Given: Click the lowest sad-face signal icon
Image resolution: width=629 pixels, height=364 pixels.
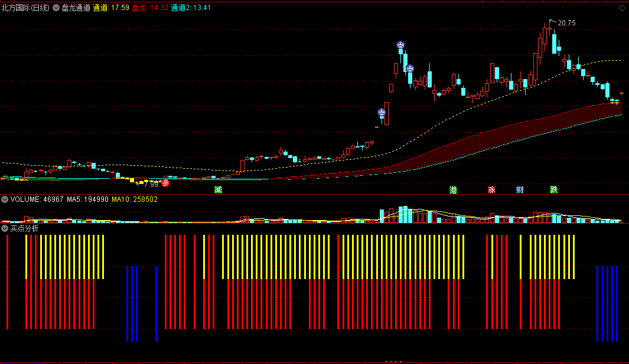Looking at the screenshot, I should pyautogui.click(x=382, y=112).
